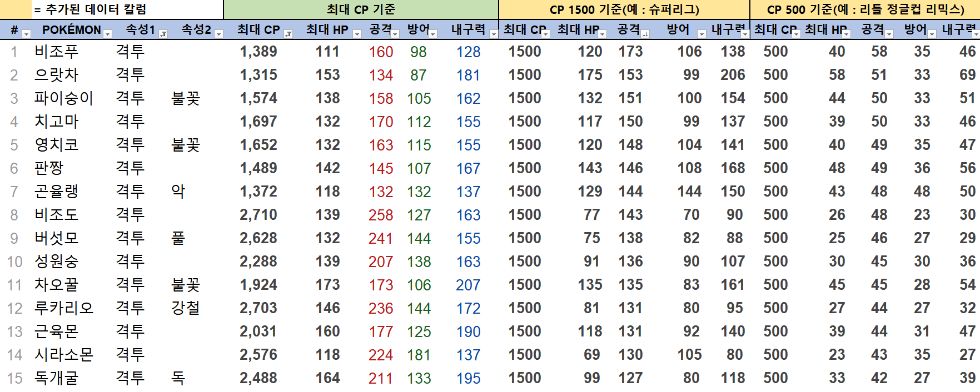The height and width of the screenshot is (392, 980).
Task: Select the blue 내구력 value 195
Action: tap(468, 378)
